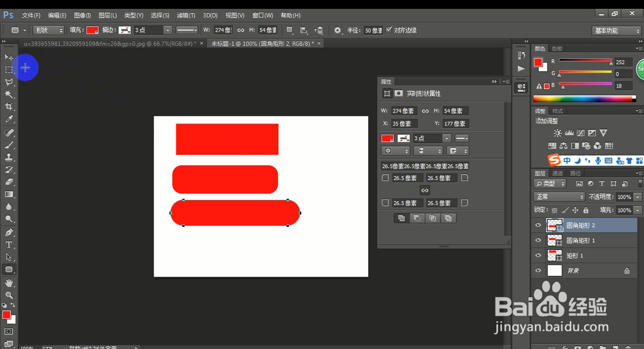Toggle link of corner radius values
This screenshot has width=644, height=349.
click(425, 190)
